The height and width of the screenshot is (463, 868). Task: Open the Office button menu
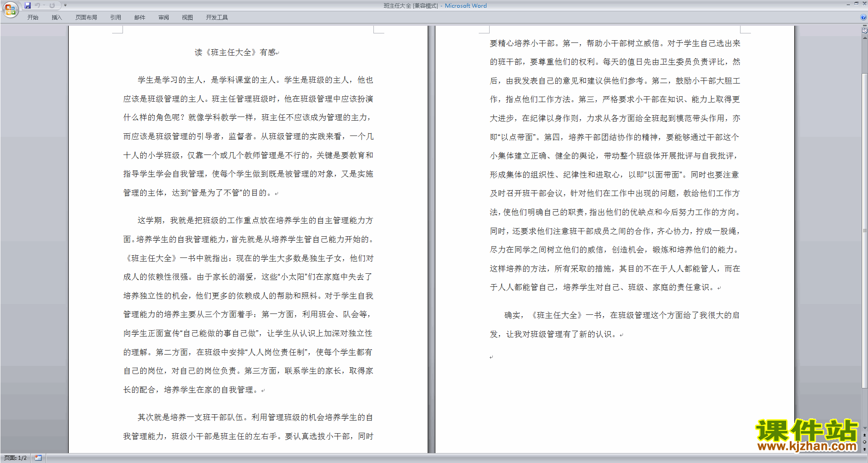point(10,9)
